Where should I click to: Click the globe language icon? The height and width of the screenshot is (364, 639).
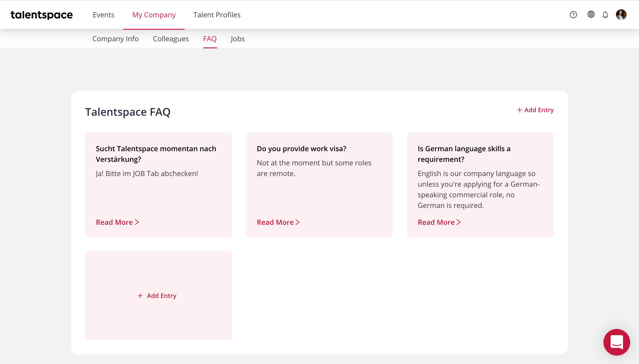(x=591, y=14)
